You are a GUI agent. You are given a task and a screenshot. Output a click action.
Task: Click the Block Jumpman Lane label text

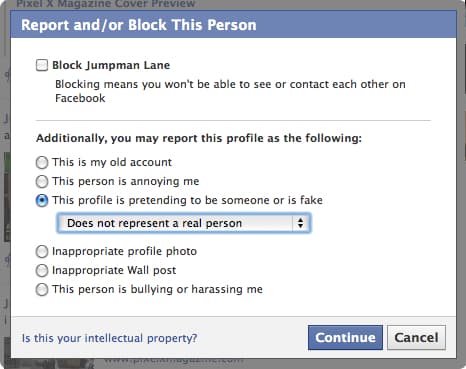click(x=111, y=65)
